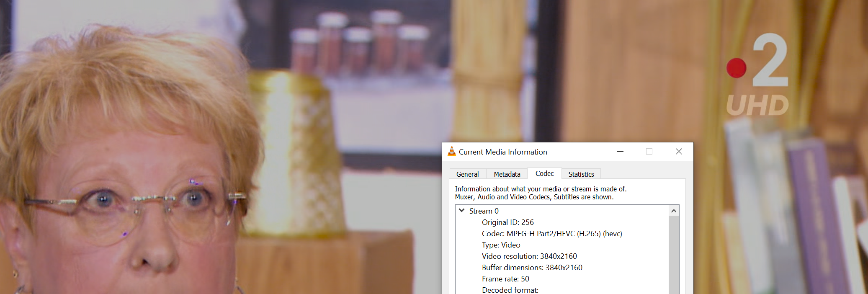Collapse the Stream 0 chevron arrow

pos(461,211)
